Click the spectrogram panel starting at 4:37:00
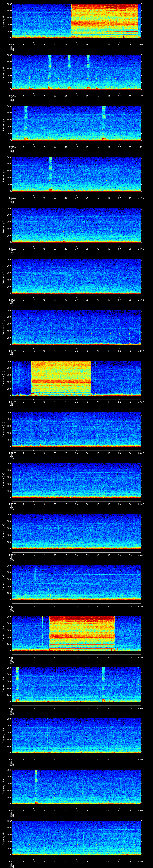The height and width of the screenshot is (868, 153). pos(77,429)
